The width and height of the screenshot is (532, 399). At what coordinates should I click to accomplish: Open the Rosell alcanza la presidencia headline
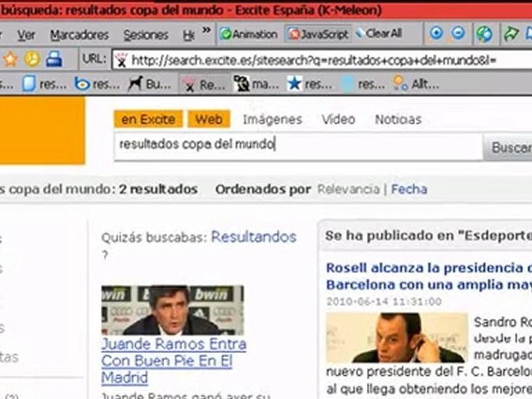pyautogui.click(x=429, y=276)
